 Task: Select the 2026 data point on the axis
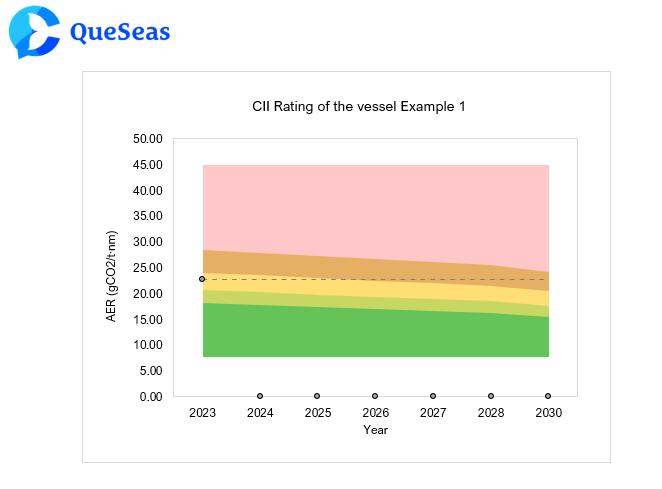coord(375,396)
